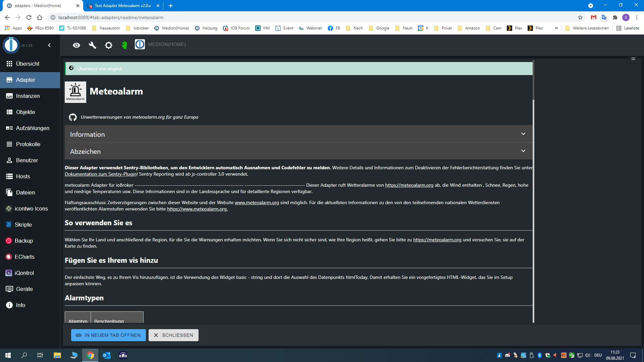
Task: Collapse the sidebar with the left arrow
Action: pyautogui.click(x=49, y=45)
